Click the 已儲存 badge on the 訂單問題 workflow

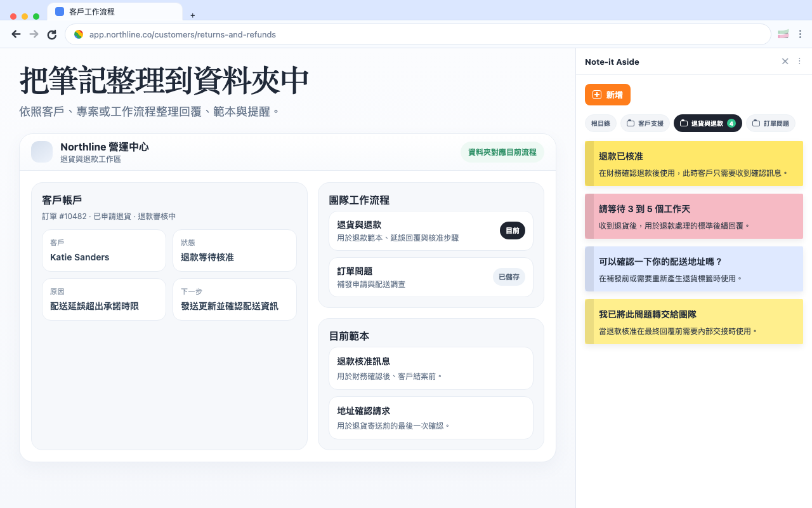509,277
